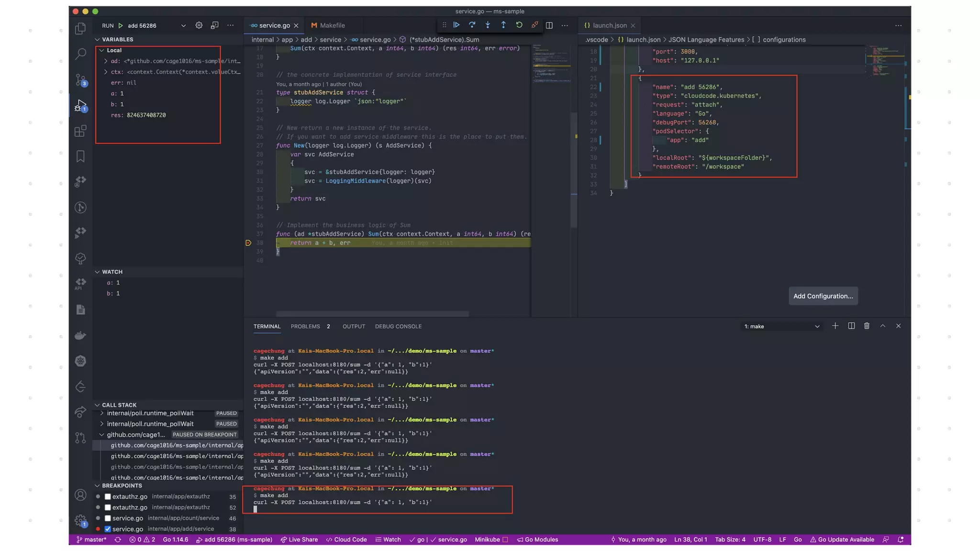The image size is (980, 551).
Task: Click the Restart debug session icon
Action: pyautogui.click(x=519, y=25)
